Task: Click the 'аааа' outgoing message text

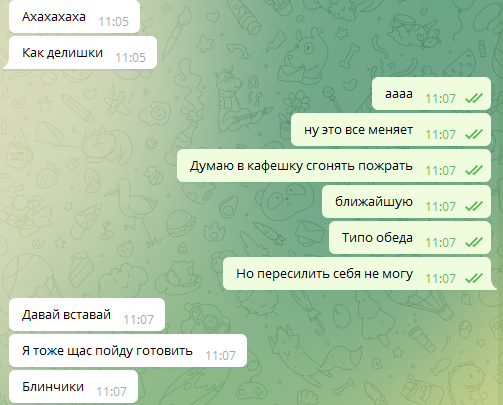Action: [x=399, y=94]
